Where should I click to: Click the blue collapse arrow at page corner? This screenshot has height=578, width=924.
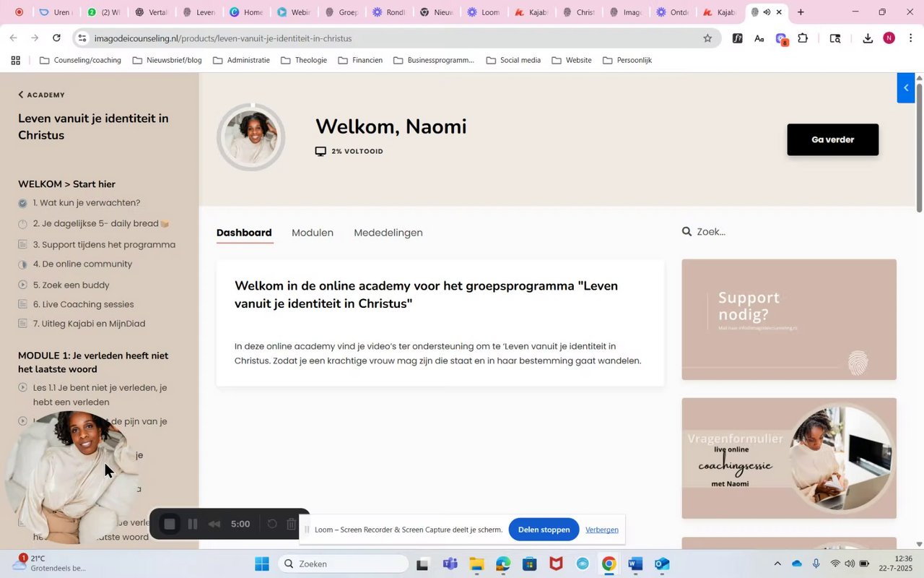(x=906, y=88)
